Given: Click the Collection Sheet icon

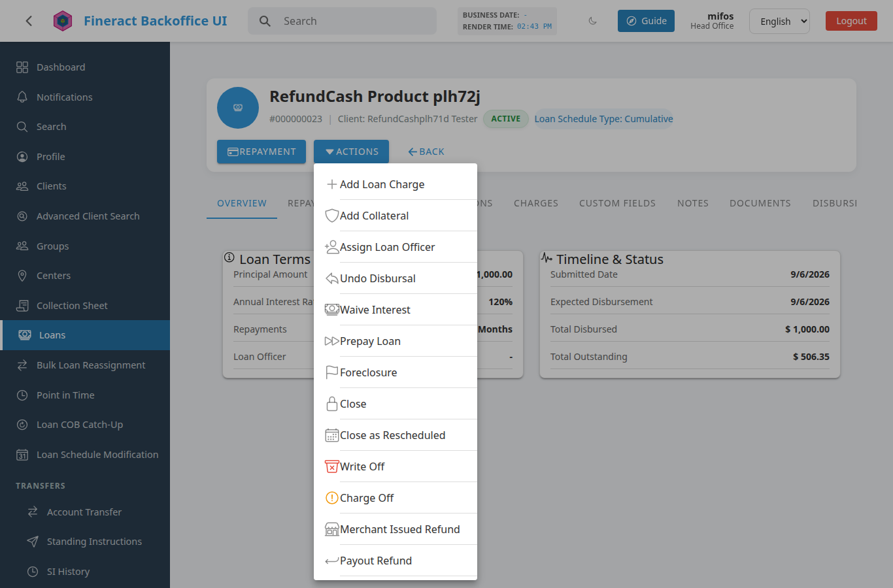Looking at the screenshot, I should click(x=22, y=306).
